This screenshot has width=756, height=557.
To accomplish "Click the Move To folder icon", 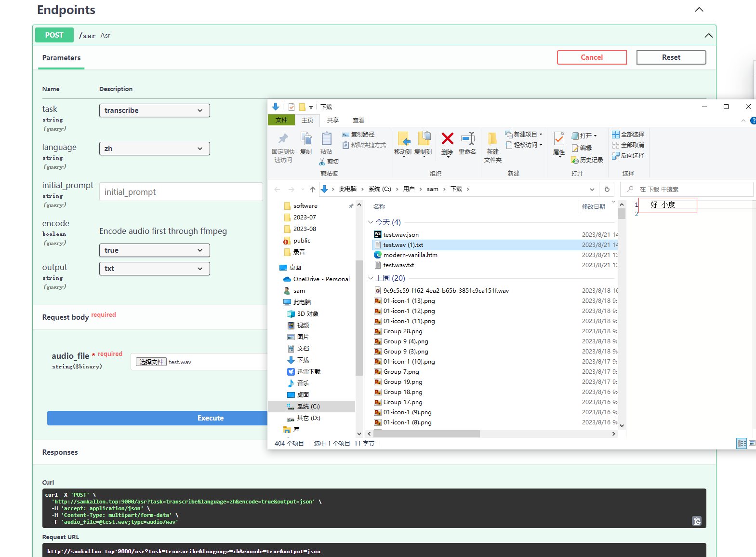I will [403, 140].
